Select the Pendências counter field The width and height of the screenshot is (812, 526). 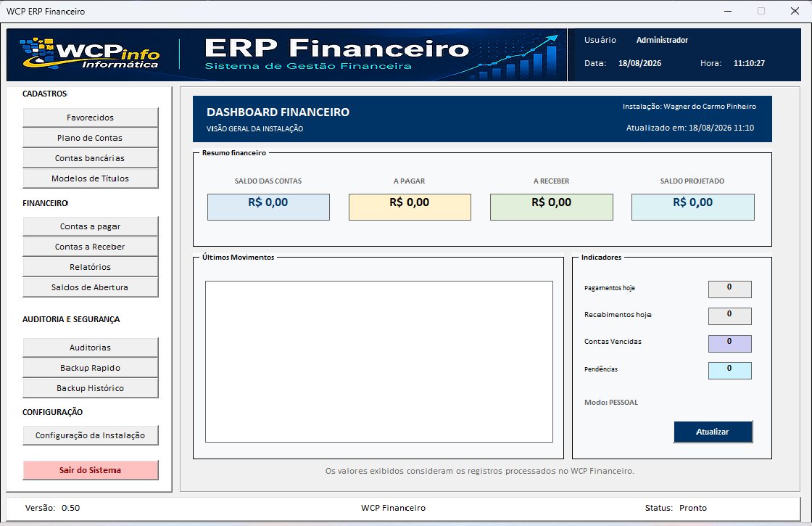[x=729, y=371]
